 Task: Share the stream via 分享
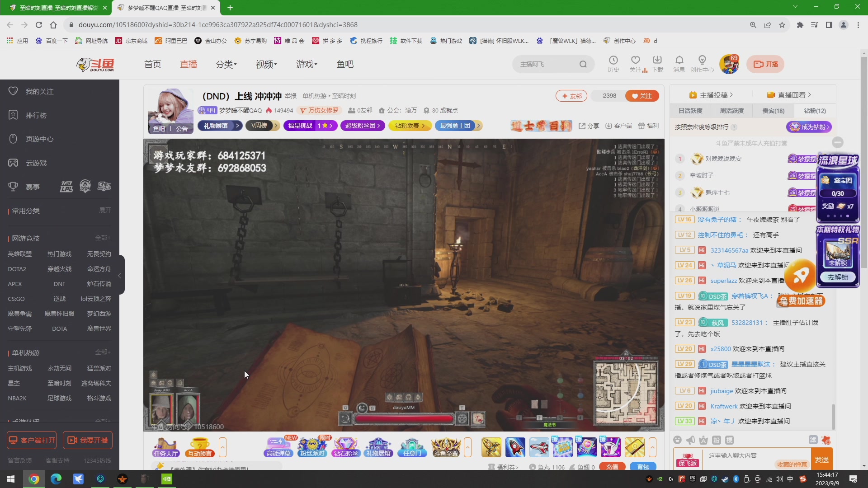[589, 126]
